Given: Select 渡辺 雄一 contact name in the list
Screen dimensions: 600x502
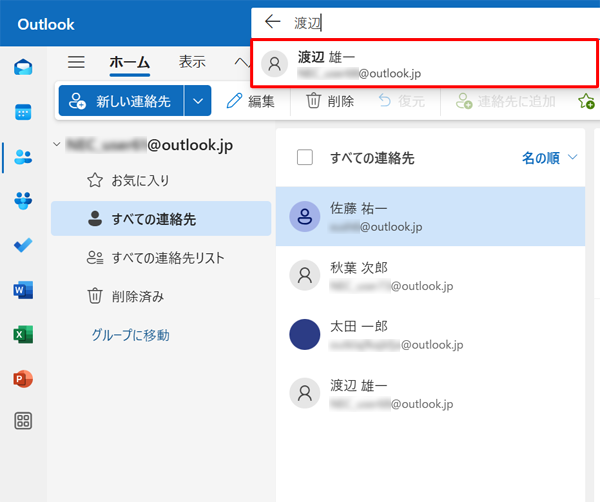Looking at the screenshot, I should pos(359,385).
